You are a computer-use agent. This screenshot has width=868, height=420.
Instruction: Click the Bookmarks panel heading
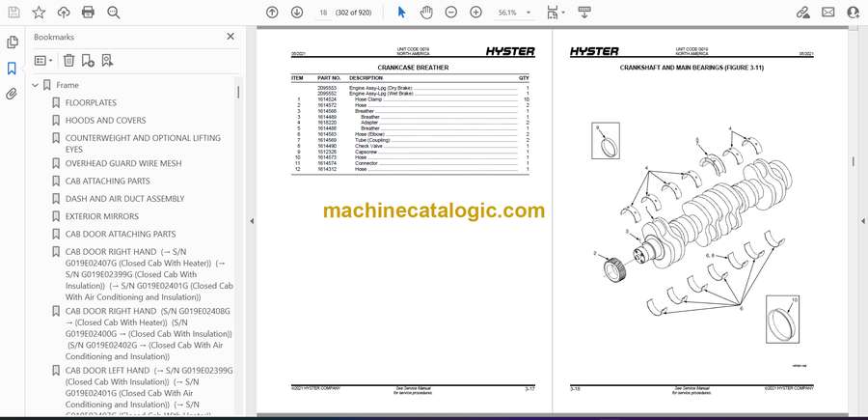point(54,37)
